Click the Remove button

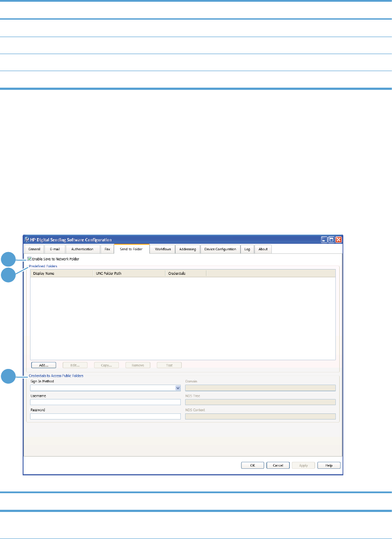(138, 365)
